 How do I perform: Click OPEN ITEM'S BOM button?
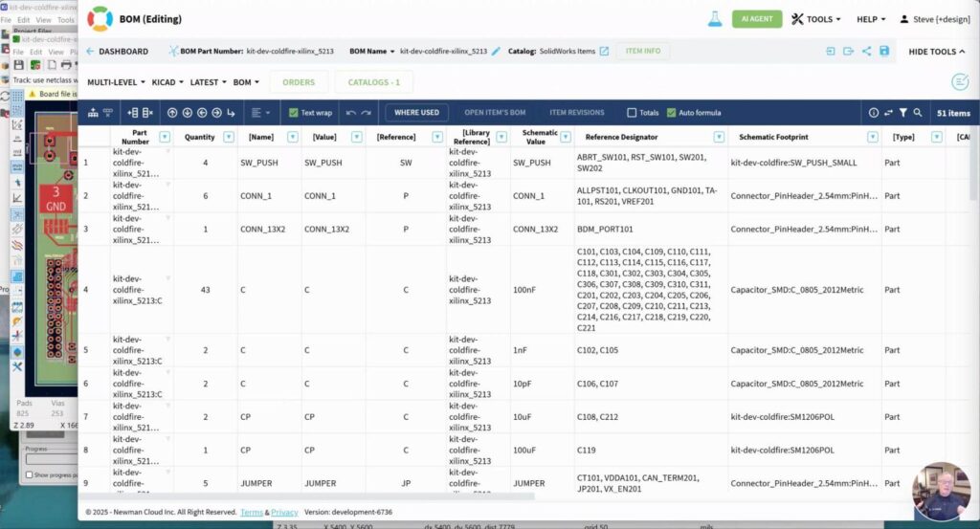coord(495,113)
